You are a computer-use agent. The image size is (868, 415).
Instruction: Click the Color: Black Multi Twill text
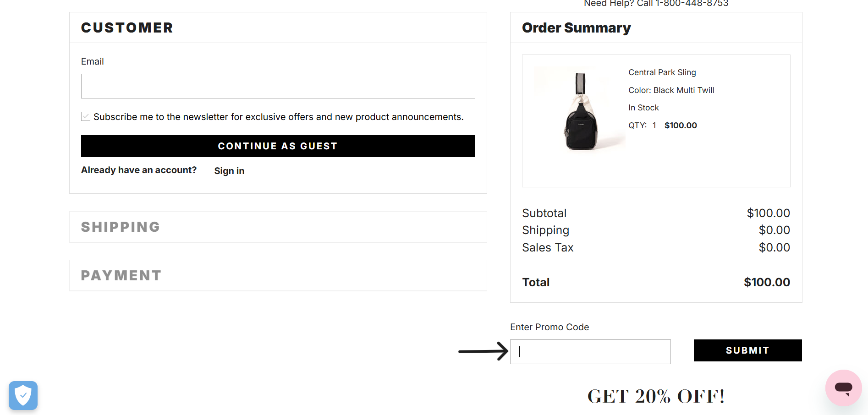point(671,90)
